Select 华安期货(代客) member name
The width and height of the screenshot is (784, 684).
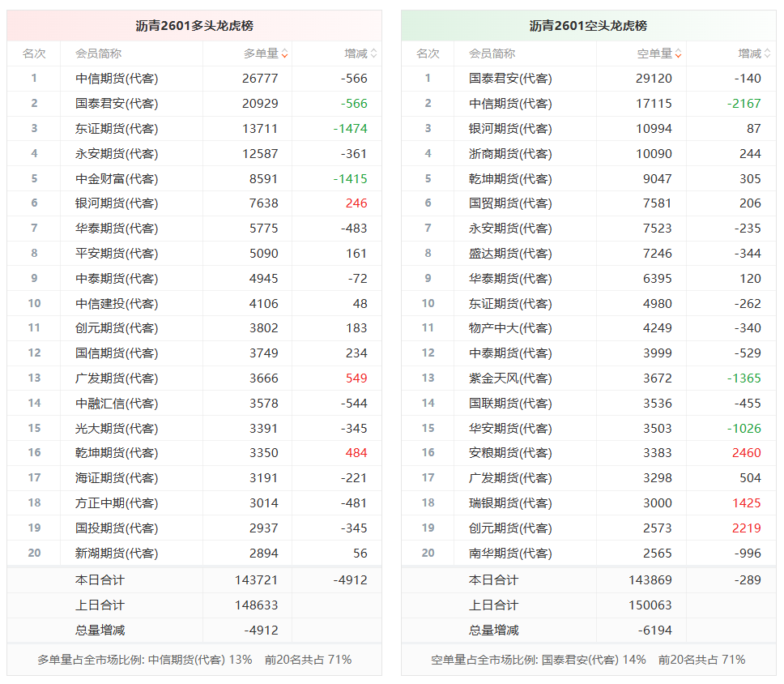510,428
